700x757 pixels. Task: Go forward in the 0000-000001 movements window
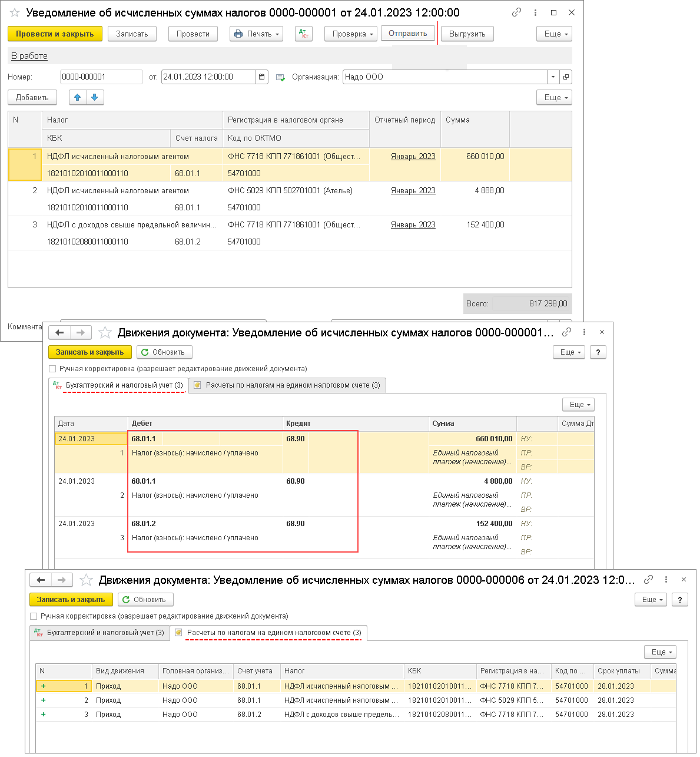81,333
